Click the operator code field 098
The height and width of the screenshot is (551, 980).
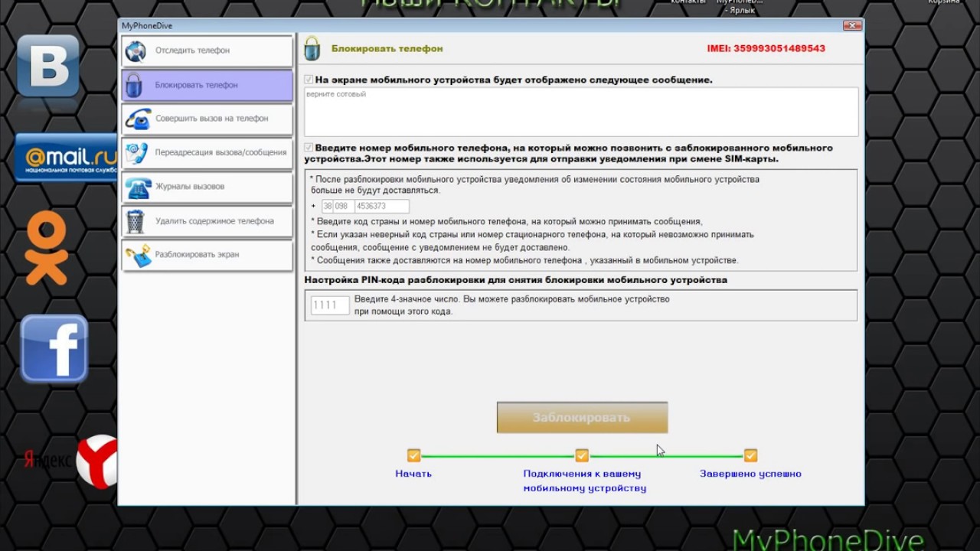pos(342,207)
